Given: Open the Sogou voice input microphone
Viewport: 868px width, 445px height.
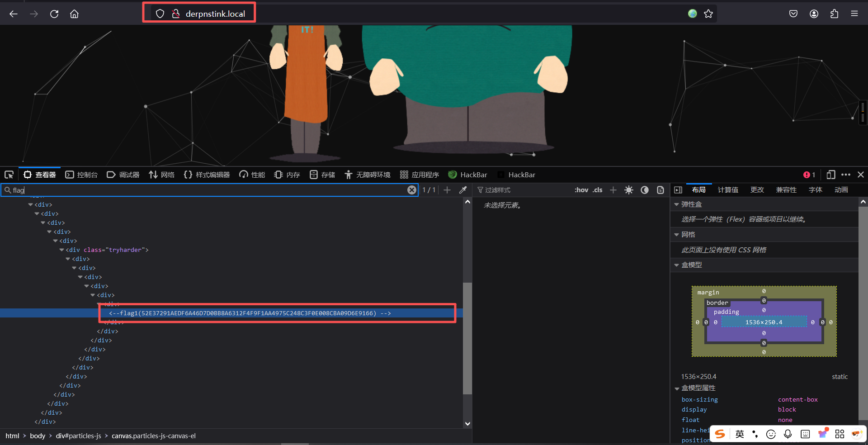Looking at the screenshot, I should [x=788, y=434].
